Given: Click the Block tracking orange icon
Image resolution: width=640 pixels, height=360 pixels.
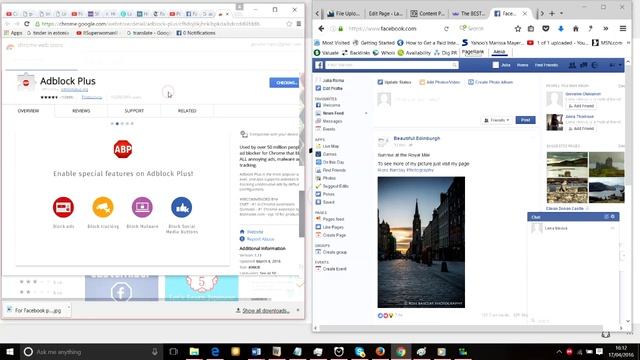Looking at the screenshot, I should point(103,207).
